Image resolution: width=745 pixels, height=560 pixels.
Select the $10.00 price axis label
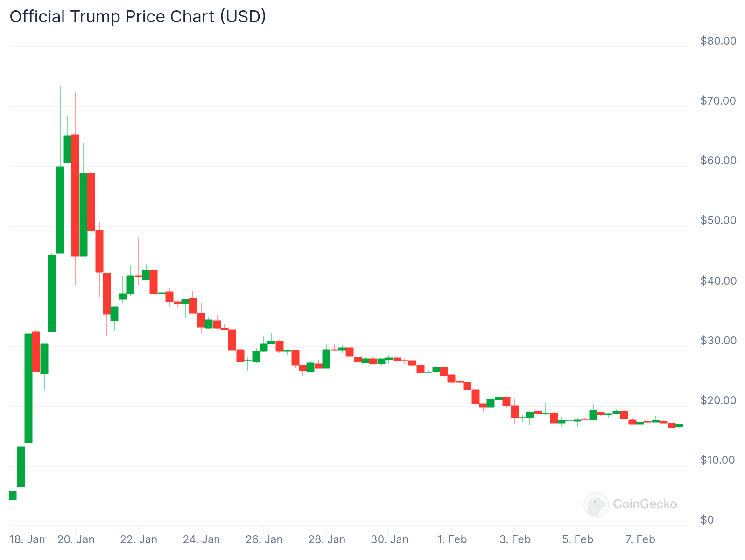[718, 460]
